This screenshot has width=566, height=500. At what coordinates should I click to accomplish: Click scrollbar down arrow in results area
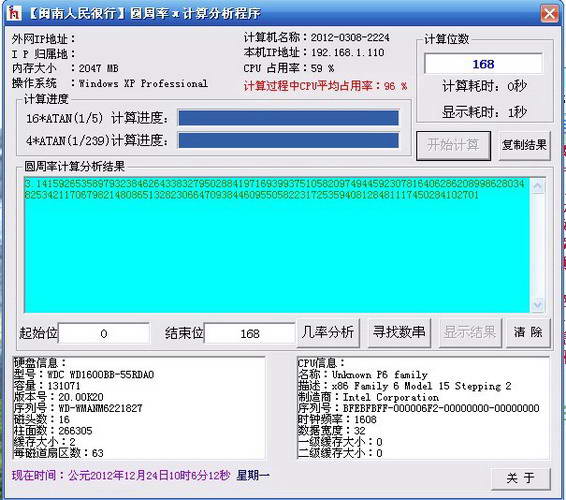click(x=537, y=304)
